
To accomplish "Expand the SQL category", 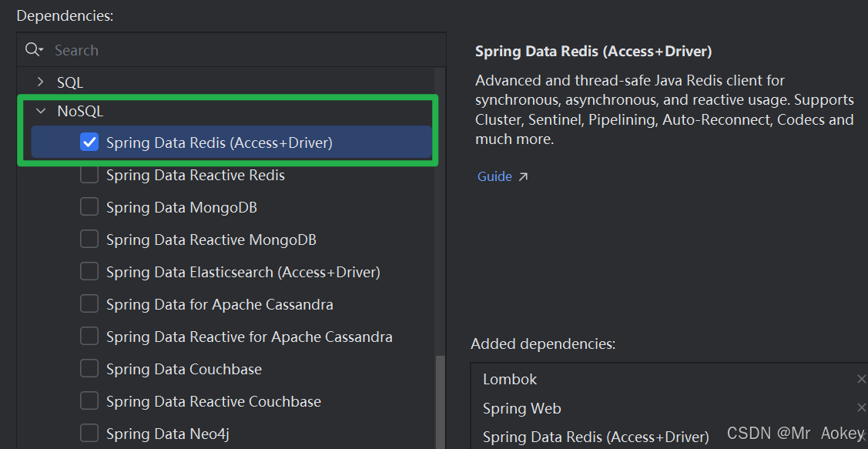I will 40,82.
